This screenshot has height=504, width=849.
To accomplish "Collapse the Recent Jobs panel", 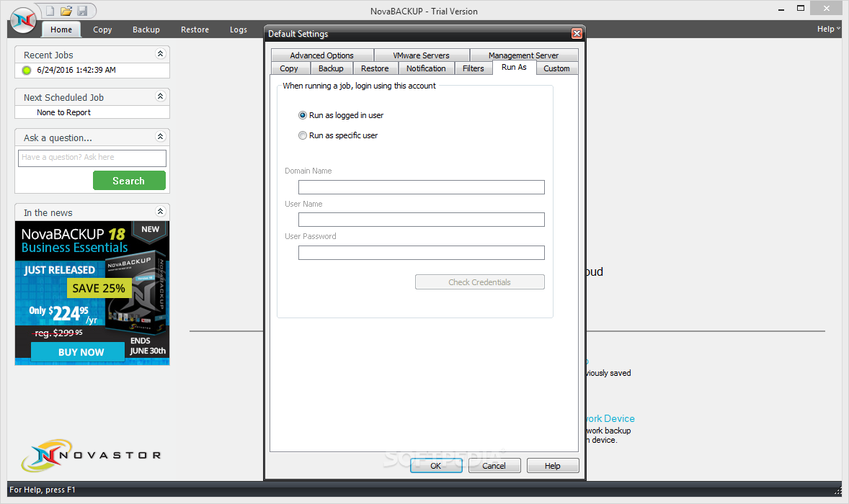I will click(x=160, y=53).
